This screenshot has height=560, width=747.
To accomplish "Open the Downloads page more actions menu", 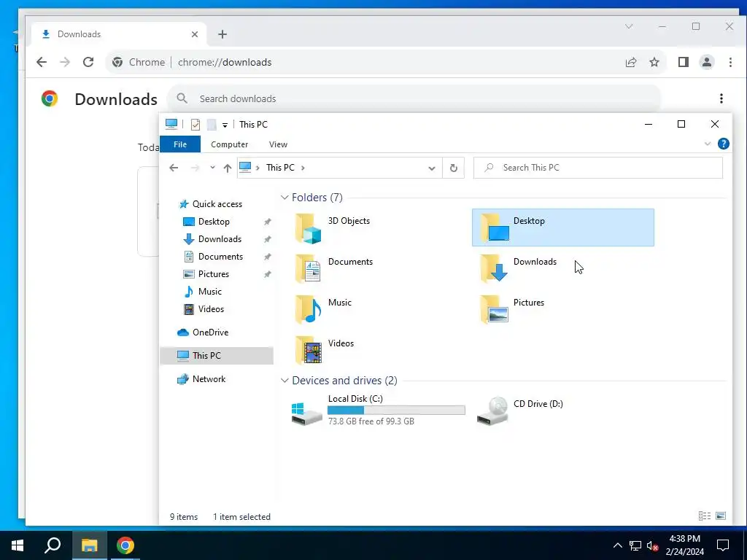I will [721, 98].
